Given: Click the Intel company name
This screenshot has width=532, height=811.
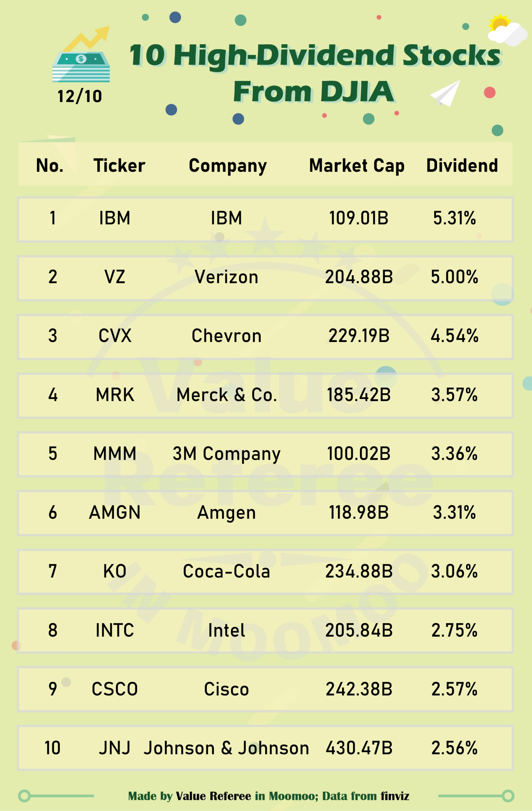Looking at the screenshot, I should (x=226, y=630).
